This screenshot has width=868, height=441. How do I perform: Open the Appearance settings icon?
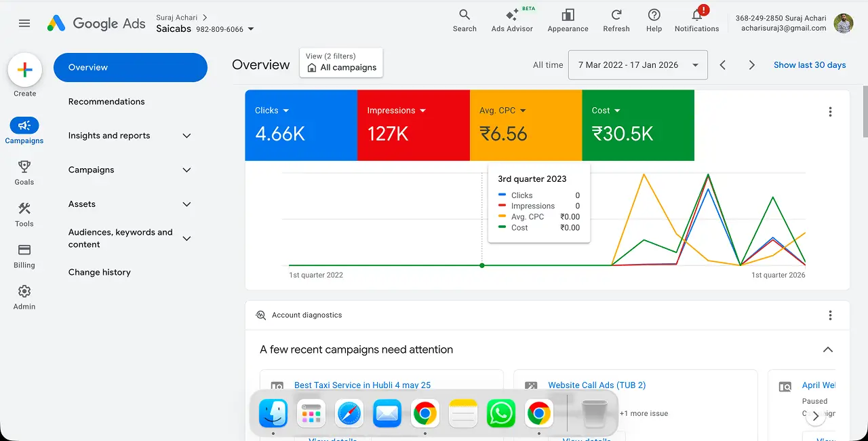pos(568,20)
